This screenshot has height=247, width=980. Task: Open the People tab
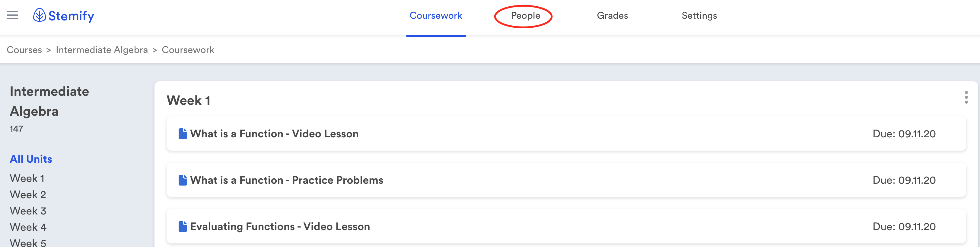[x=525, y=16]
